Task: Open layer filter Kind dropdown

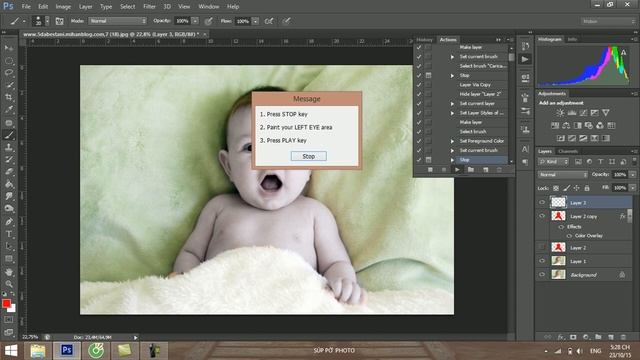Action: coord(553,162)
